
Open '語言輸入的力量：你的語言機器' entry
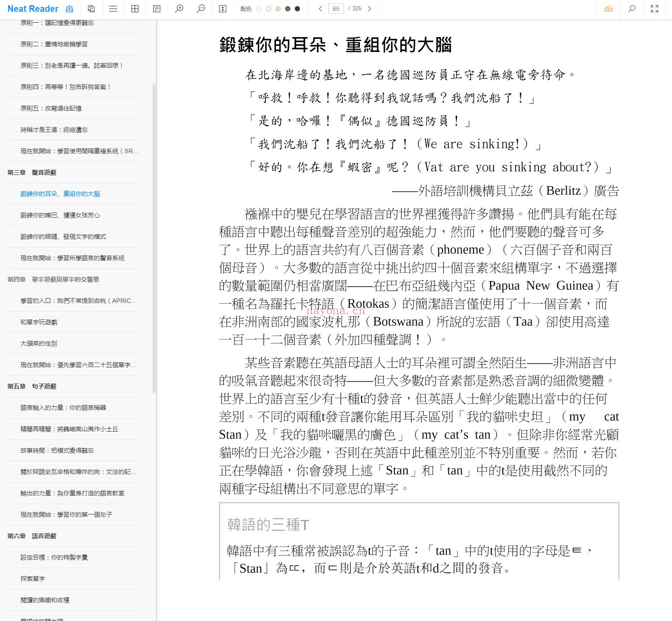(63, 408)
